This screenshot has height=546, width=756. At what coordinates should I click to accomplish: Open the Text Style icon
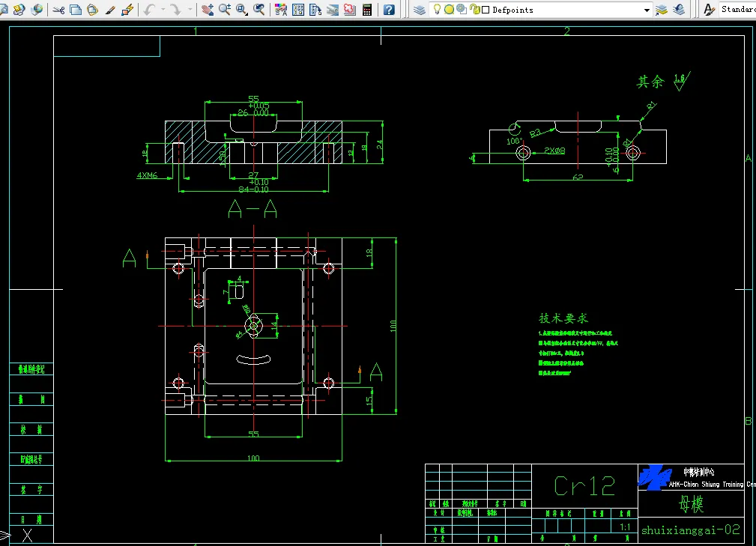click(x=710, y=10)
